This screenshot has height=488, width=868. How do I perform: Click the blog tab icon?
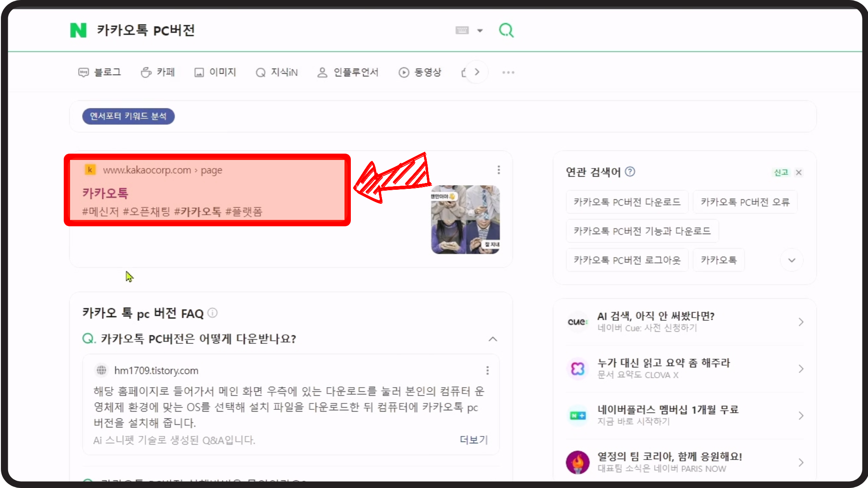(x=84, y=72)
